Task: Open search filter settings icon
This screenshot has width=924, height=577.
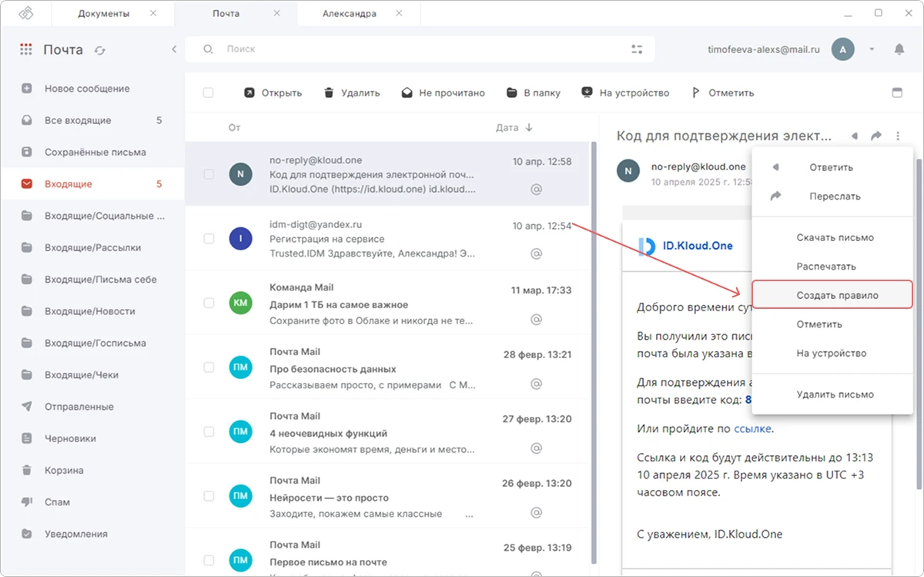Action: (x=637, y=49)
